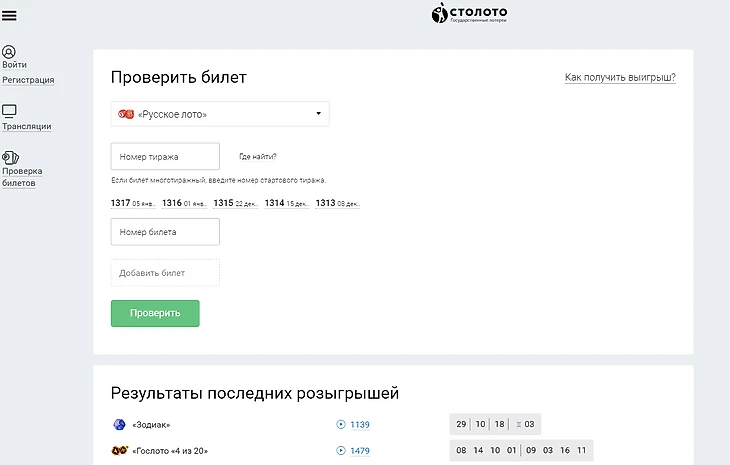Click the Гослото 4 из 20 icon
730x465 pixels.
pos(119,451)
